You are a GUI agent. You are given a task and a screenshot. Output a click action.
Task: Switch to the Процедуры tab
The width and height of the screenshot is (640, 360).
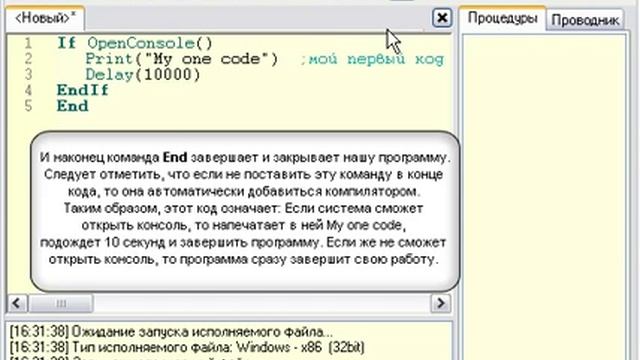point(502,19)
